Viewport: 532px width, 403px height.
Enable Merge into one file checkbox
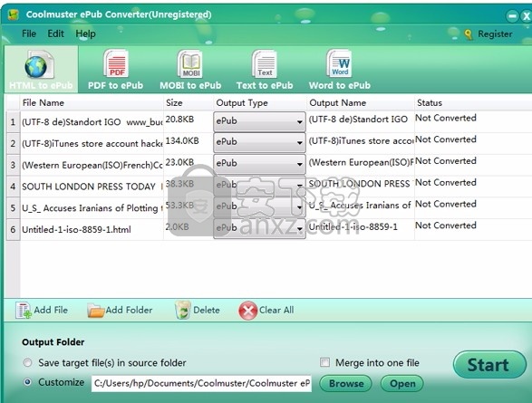(324, 362)
